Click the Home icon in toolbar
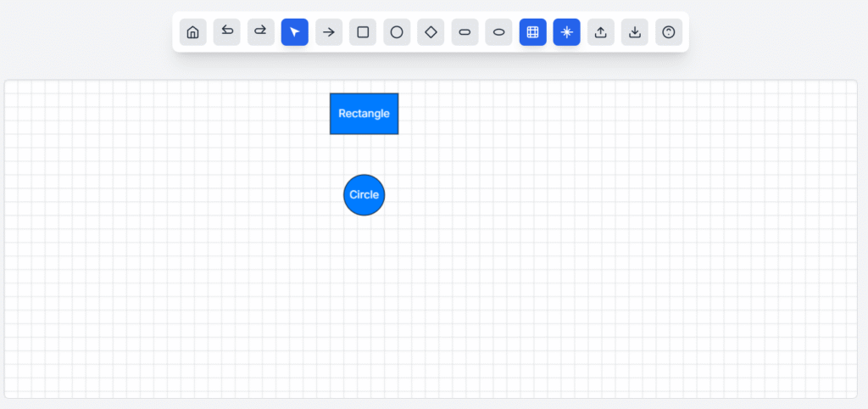The width and height of the screenshot is (868, 409). tap(192, 32)
